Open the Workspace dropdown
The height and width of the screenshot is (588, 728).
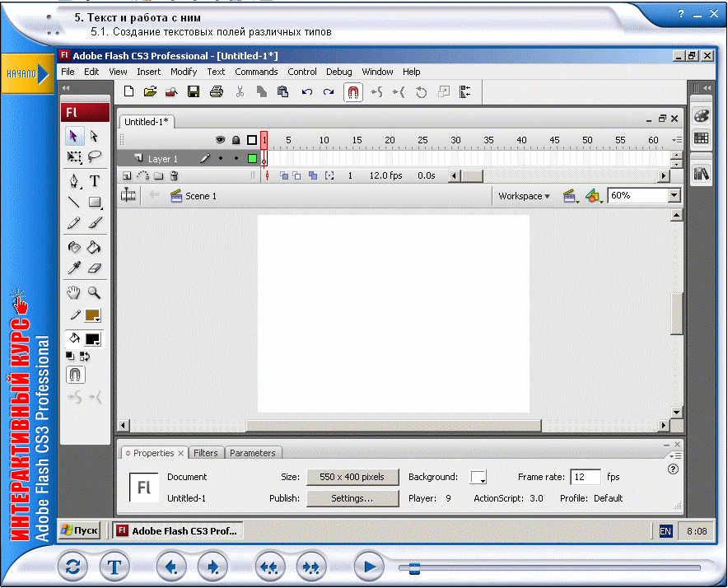click(x=522, y=196)
